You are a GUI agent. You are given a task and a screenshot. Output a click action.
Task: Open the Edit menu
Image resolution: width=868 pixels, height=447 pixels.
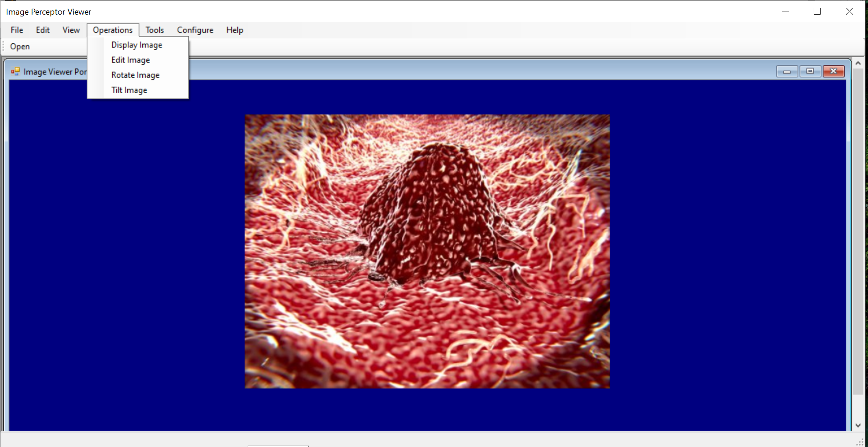(43, 30)
